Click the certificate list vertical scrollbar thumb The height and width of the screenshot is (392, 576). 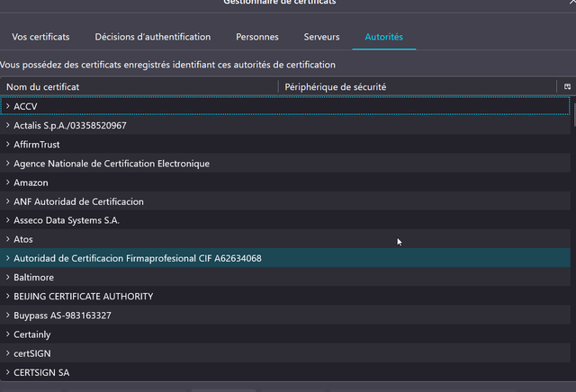[x=574, y=116]
